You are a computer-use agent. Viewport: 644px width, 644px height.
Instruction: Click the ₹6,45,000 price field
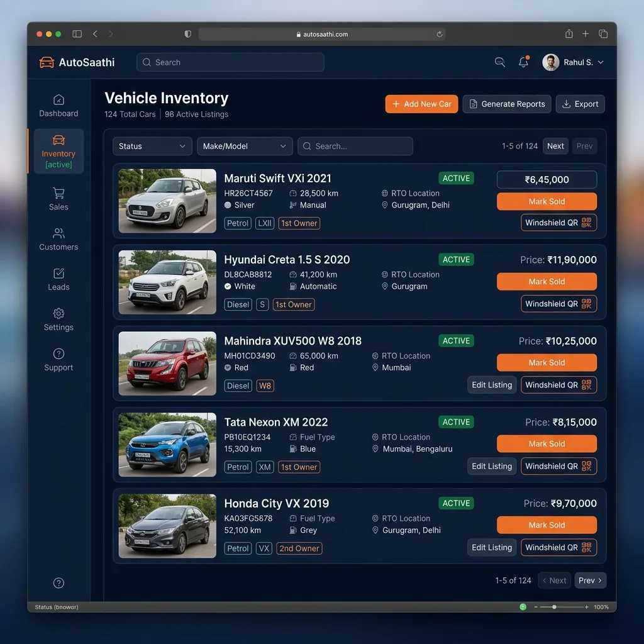click(547, 179)
